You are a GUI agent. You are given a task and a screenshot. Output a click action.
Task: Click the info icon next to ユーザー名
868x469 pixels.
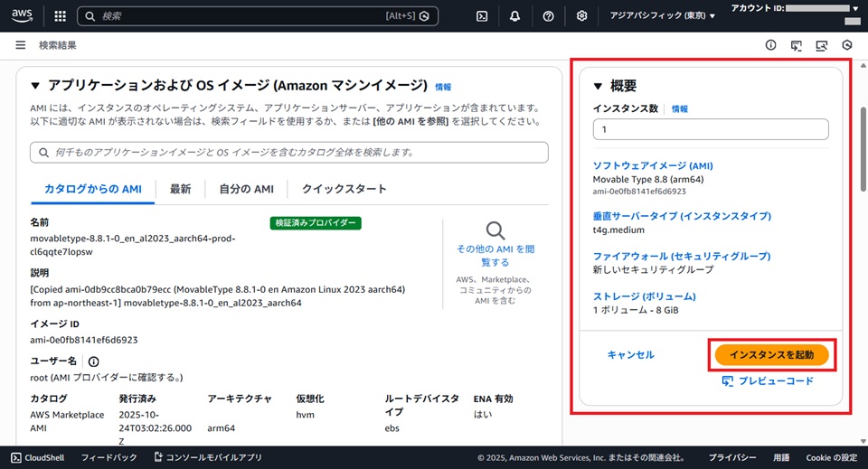tap(93, 361)
